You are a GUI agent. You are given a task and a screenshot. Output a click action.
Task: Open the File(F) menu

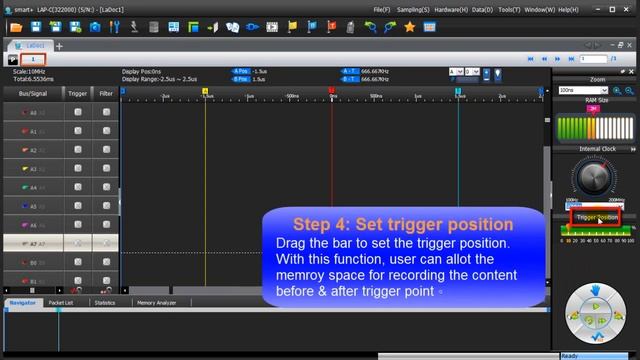pos(382,9)
